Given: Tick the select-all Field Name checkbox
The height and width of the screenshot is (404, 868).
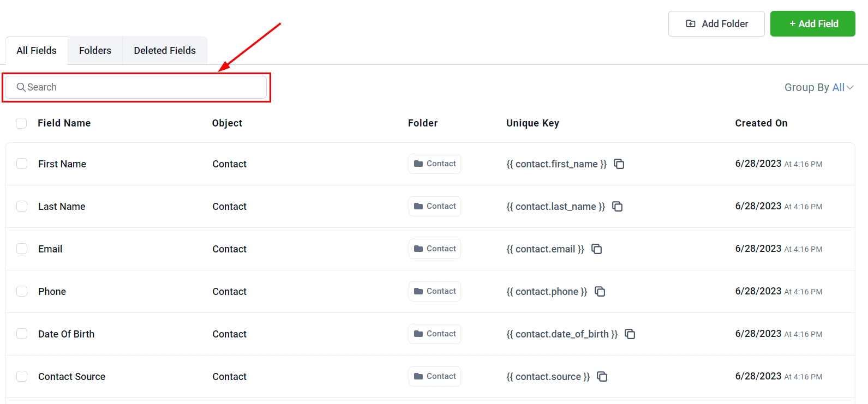Looking at the screenshot, I should (21, 123).
